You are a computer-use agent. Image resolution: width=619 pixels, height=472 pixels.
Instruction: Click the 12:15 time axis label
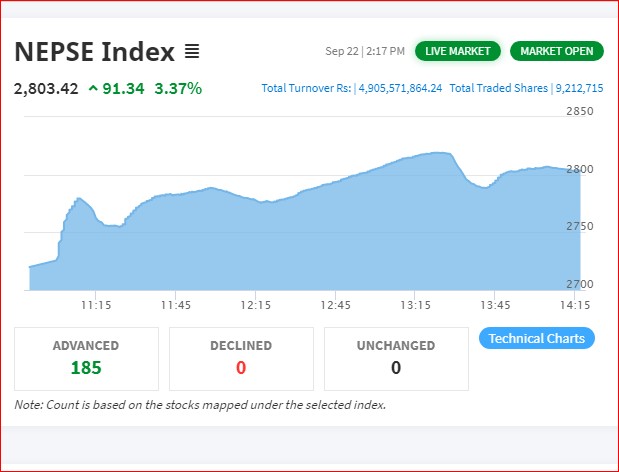click(256, 305)
